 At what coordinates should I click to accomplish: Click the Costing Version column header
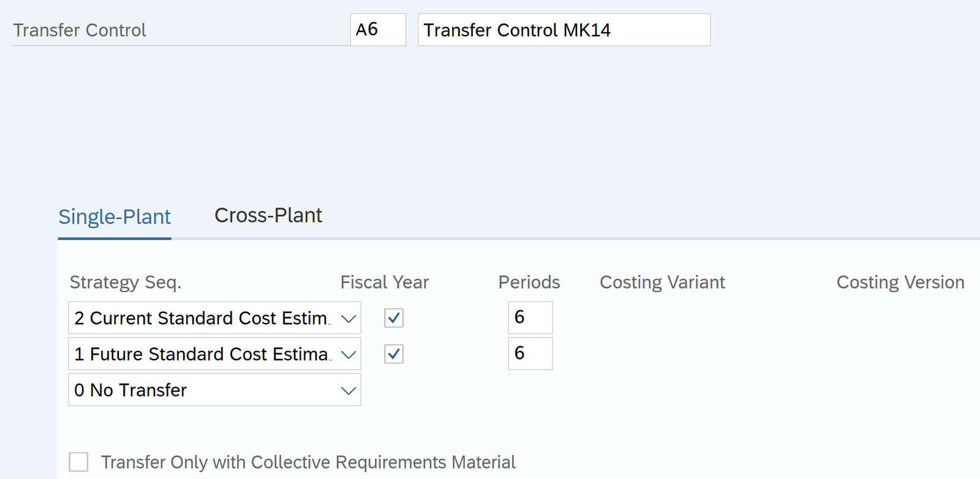click(900, 282)
